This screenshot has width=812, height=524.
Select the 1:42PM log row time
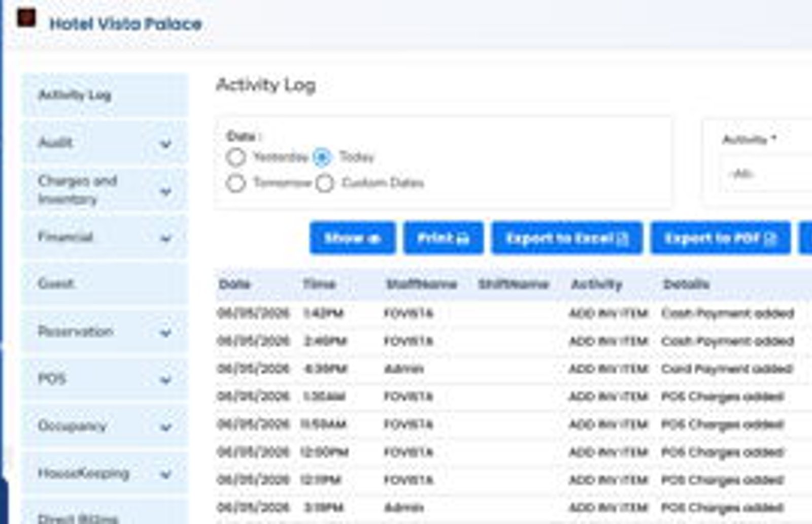coord(323,313)
